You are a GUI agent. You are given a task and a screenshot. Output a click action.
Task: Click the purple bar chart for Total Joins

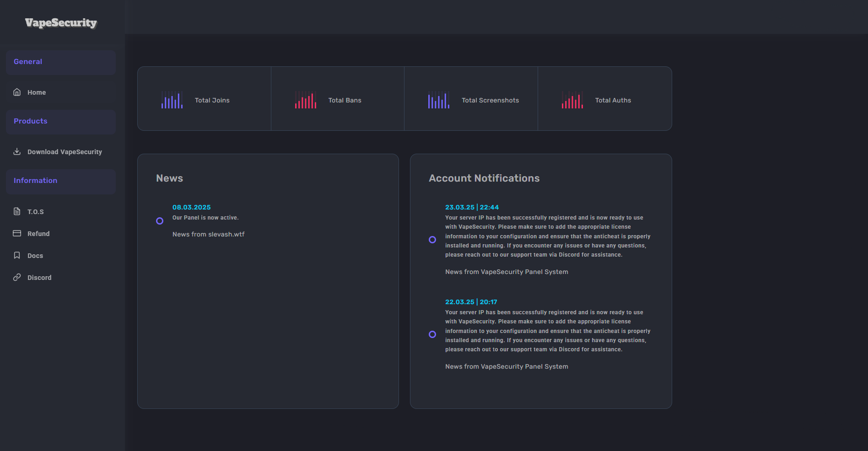(172, 100)
